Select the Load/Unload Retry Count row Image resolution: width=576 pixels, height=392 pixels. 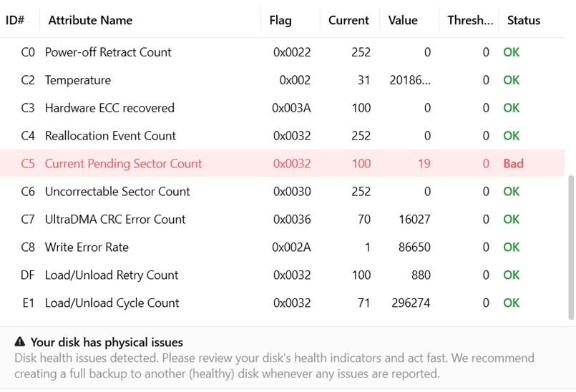point(282,275)
